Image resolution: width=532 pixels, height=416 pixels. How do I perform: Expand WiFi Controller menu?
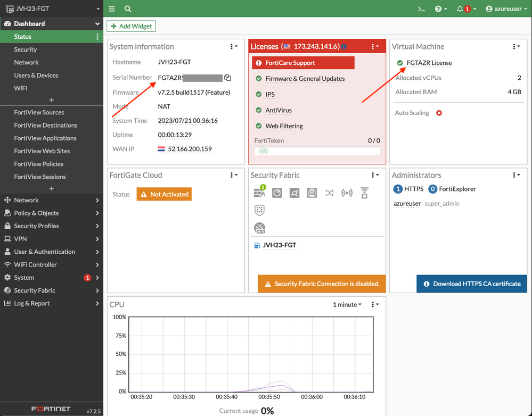[52, 264]
